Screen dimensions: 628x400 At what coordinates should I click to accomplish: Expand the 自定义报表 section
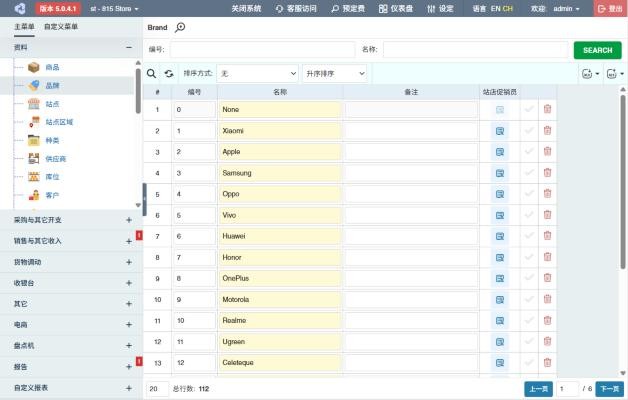[x=129, y=388]
